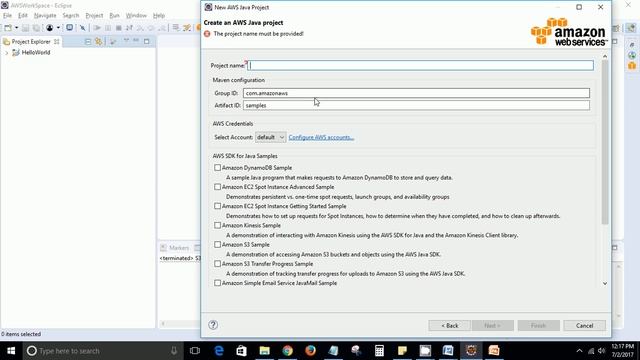Image resolution: width=640 pixels, height=360 pixels.
Task: Click the microphone icon in the search box
Action: (174, 351)
